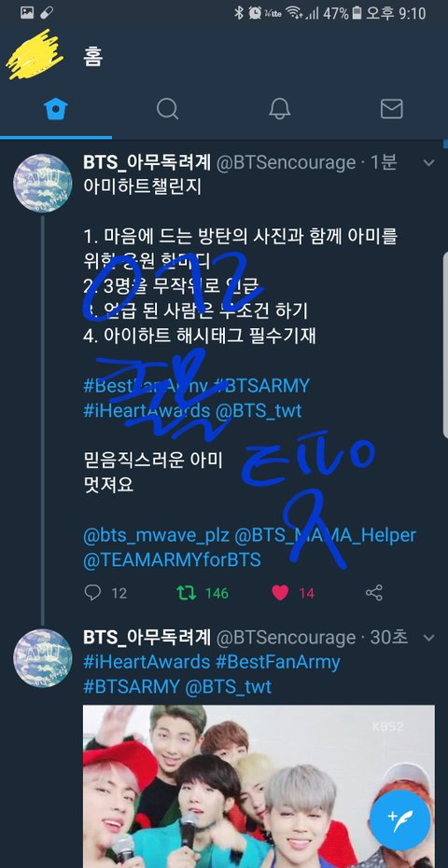
Task: Open the Messages envelope tab
Action: [391, 108]
